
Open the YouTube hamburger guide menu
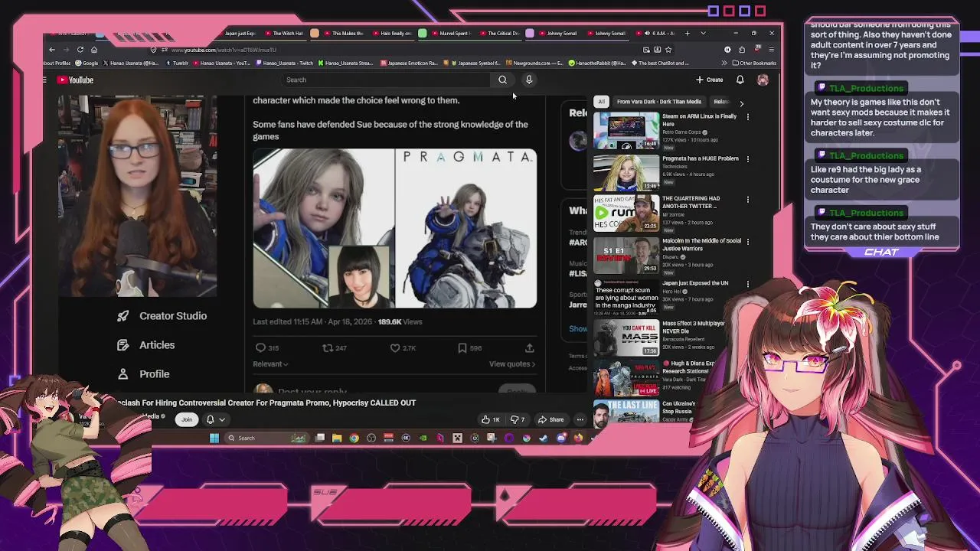45,80
